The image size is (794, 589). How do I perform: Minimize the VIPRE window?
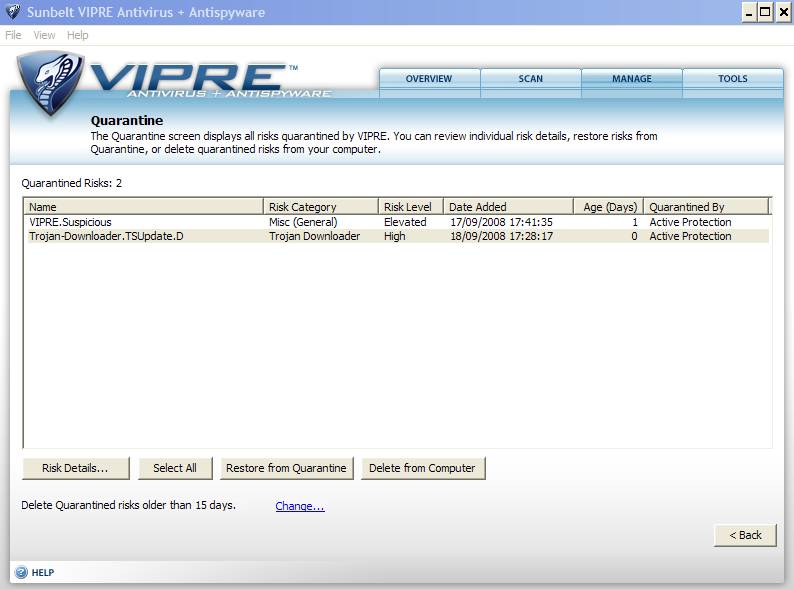point(749,12)
